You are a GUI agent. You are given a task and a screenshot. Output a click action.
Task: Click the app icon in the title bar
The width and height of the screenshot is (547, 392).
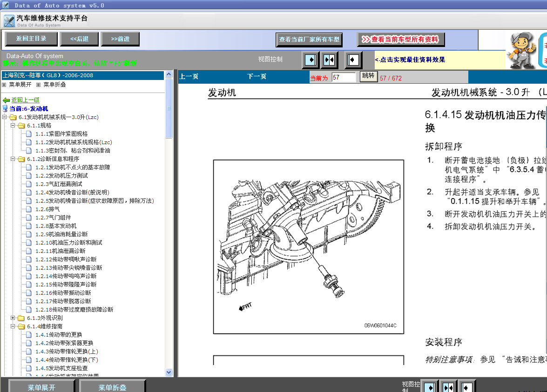pos(5,5)
